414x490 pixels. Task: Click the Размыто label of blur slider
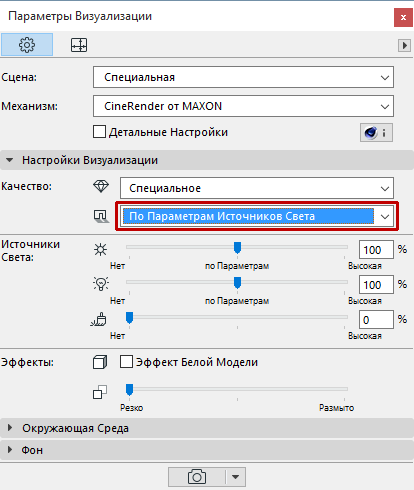pyautogui.click(x=336, y=408)
